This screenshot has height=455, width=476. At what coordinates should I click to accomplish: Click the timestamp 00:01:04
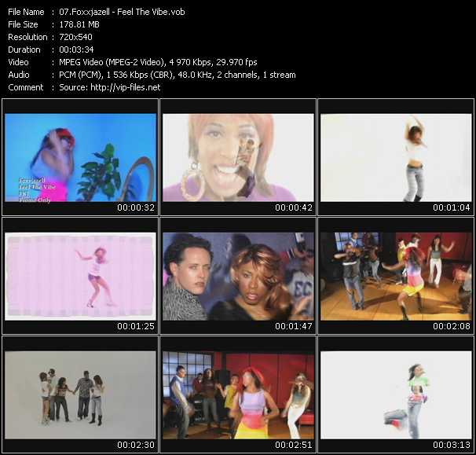(452, 207)
